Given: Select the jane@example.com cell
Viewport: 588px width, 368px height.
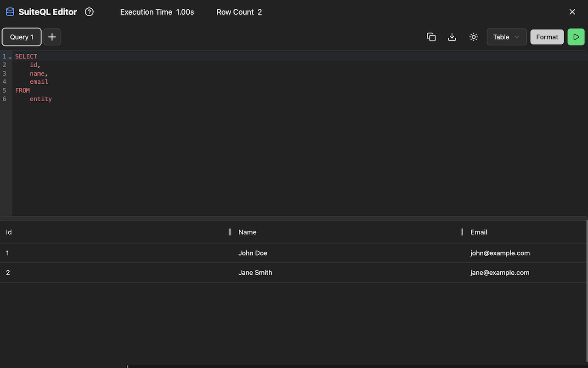Looking at the screenshot, I should [x=526, y=272].
